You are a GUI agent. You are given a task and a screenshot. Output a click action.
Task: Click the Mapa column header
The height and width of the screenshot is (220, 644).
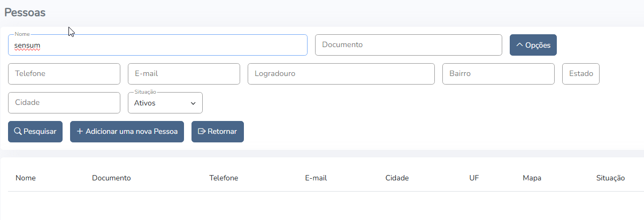[532, 178]
